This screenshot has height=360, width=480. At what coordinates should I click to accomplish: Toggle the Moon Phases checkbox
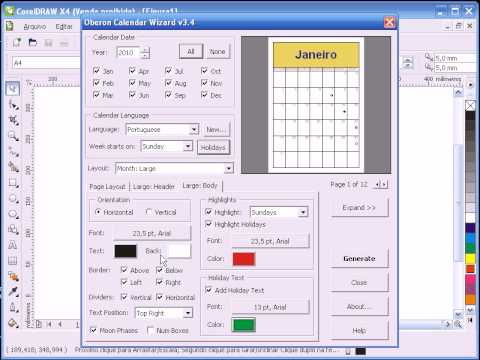[93, 330]
